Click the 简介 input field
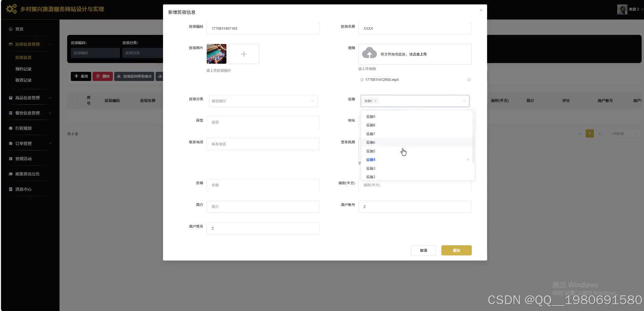Viewport: 644px width, 311px height. [x=263, y=207]
